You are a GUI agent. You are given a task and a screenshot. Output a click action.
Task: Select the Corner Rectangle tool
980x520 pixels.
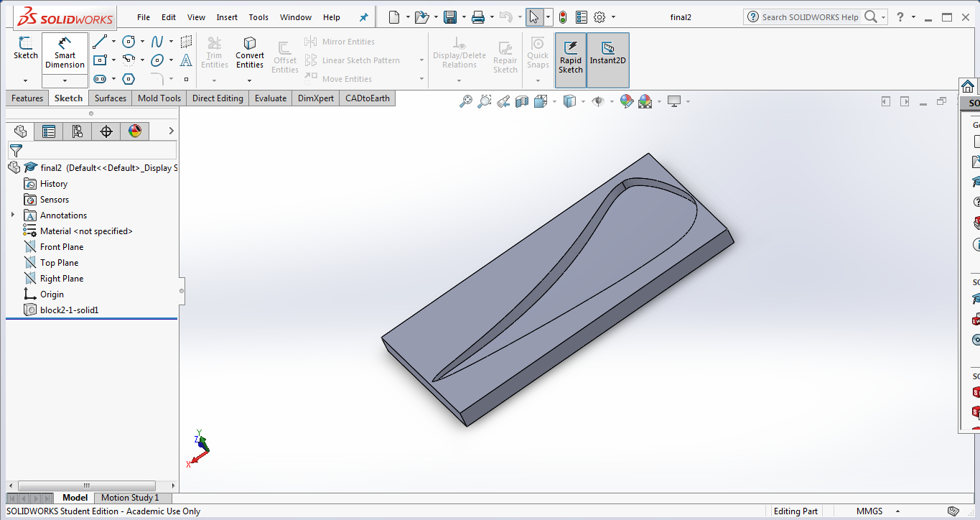pos(100,60)
